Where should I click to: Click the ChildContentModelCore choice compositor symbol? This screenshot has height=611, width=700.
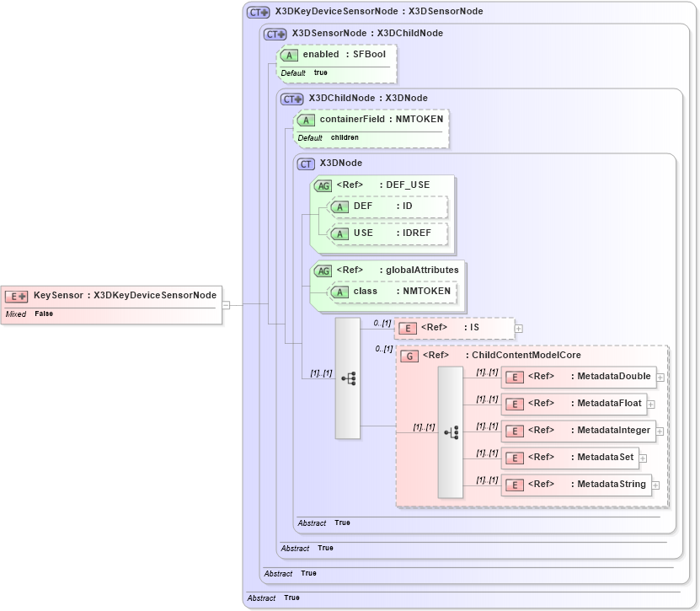(451, 432)
